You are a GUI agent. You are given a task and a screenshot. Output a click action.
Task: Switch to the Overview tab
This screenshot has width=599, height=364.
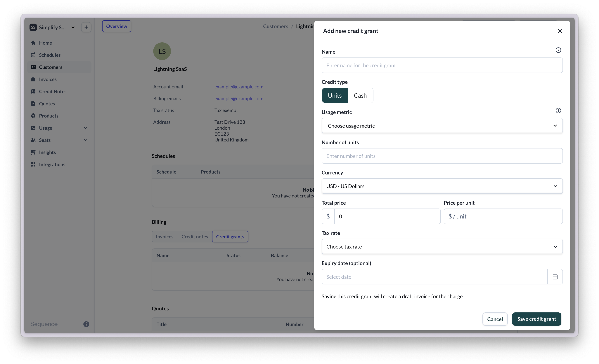click(116, 26)
